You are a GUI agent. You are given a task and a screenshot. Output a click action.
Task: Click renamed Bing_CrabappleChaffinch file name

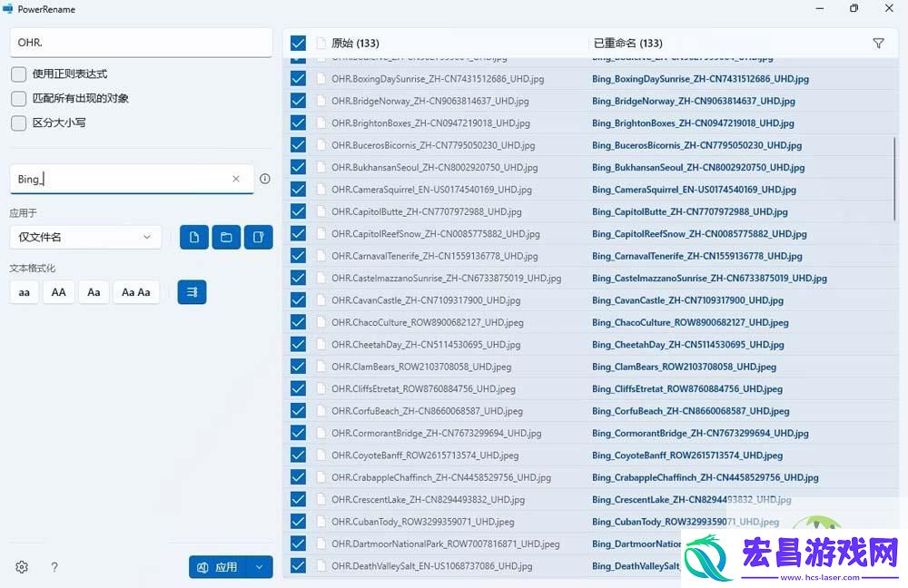coord(705,477)
